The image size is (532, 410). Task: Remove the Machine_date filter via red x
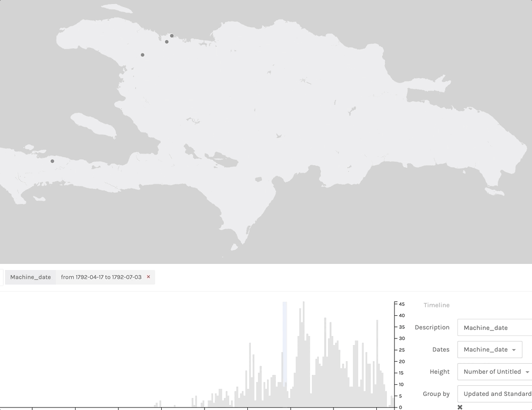pyautogui.click(x=148, y=277)
